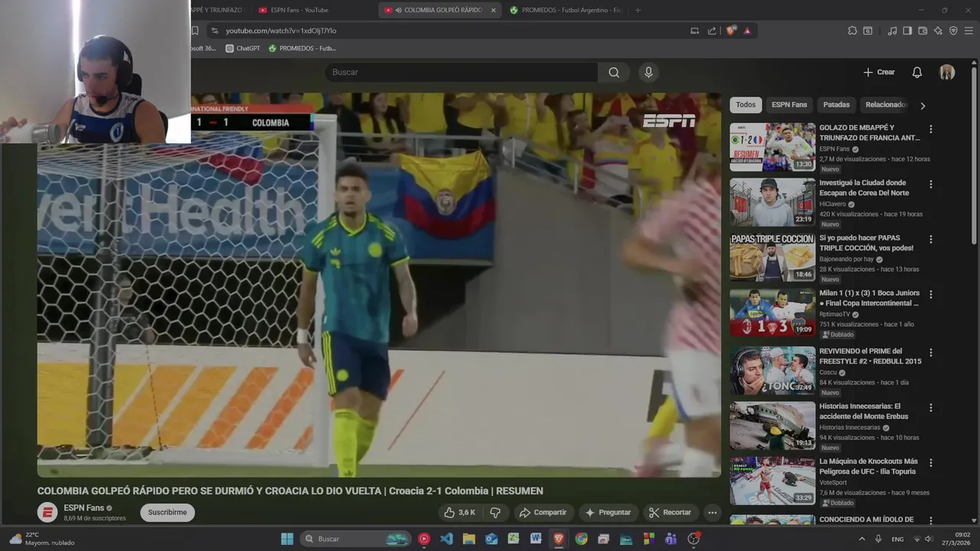Dislike the video

point(495,513)
